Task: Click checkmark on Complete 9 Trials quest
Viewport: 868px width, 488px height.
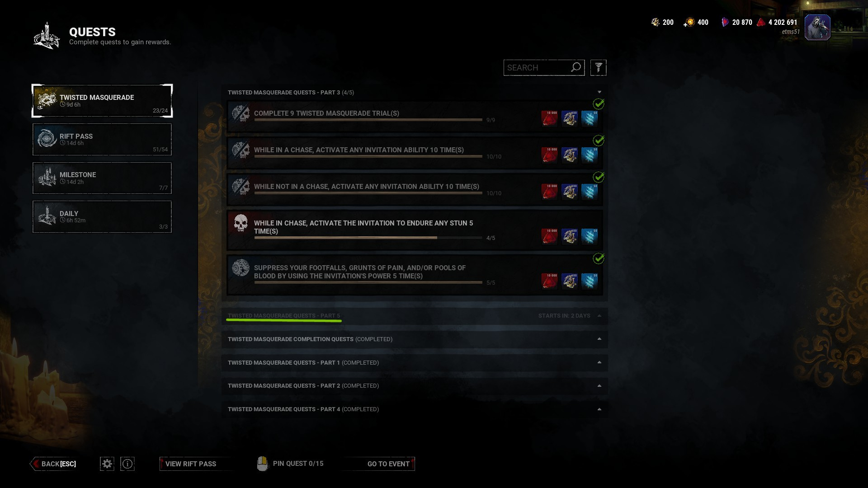Action: click(599, 104)
